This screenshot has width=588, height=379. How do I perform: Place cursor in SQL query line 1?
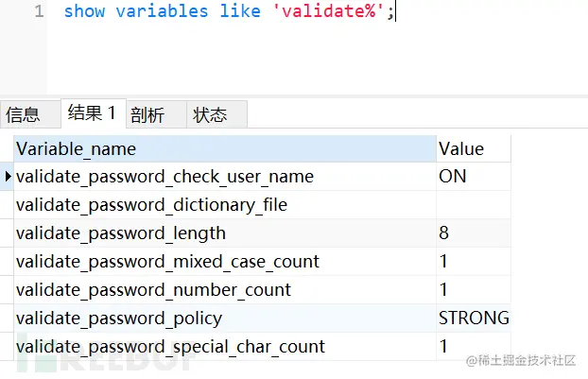229,11
